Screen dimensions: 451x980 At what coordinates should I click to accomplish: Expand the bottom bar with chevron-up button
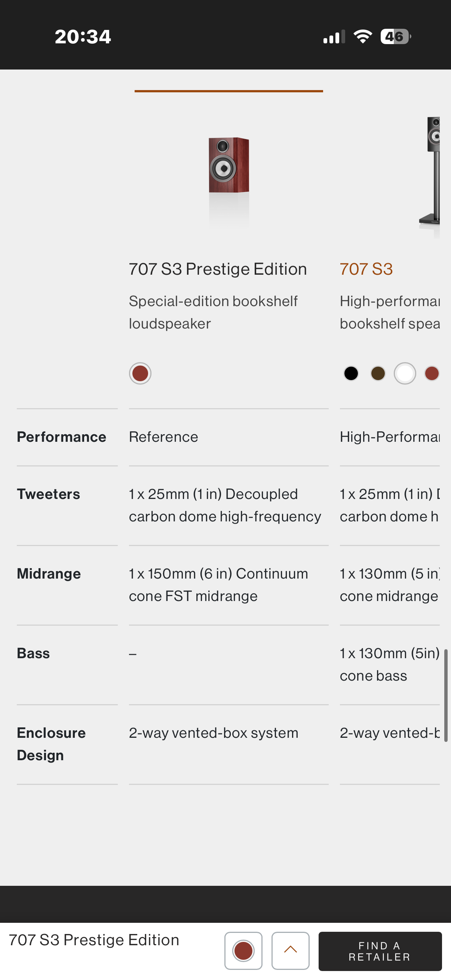tap(291, 950)
